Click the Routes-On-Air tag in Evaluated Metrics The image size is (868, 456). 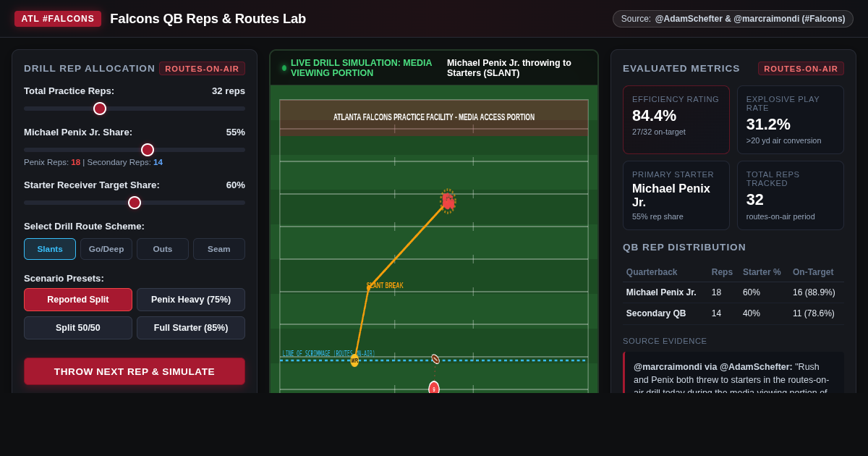click(801, 69)
